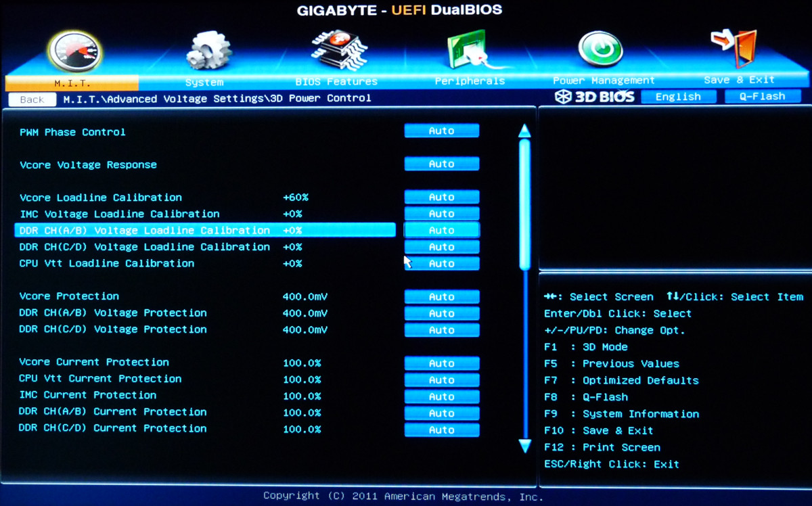The height and width of the screenshot is (506, 812).
Task: Switch to the Power Management tab label
Action: (x=604, y=80)
